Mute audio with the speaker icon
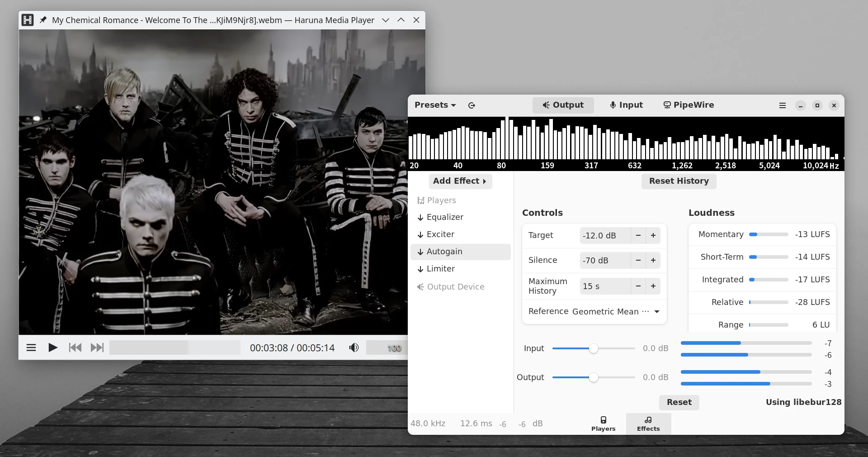868x457 pixels. tap(354, 348)
